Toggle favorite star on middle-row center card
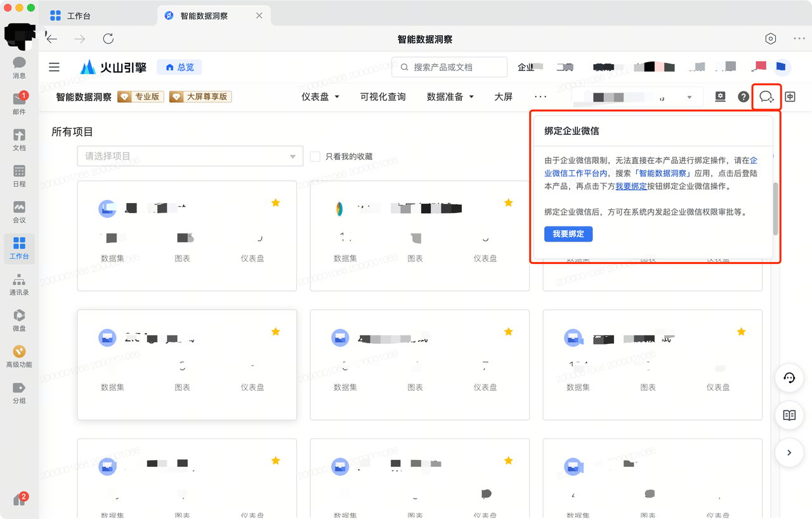 coord(508,331)
